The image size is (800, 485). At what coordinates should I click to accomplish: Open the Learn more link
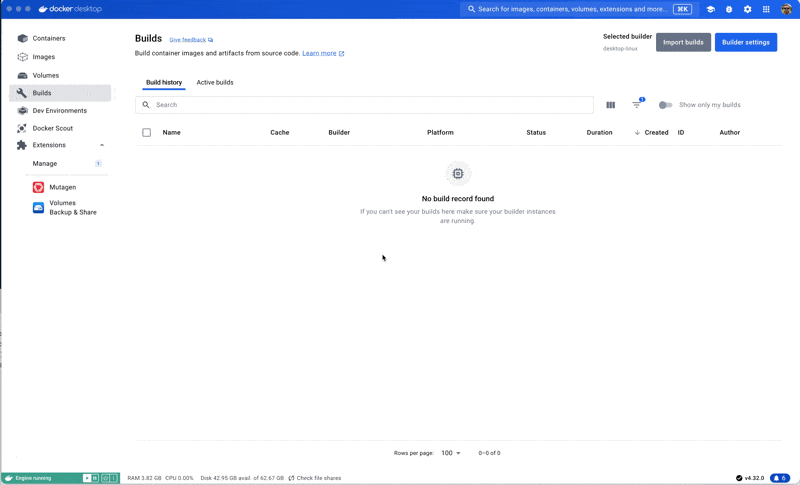pos(322,53)
